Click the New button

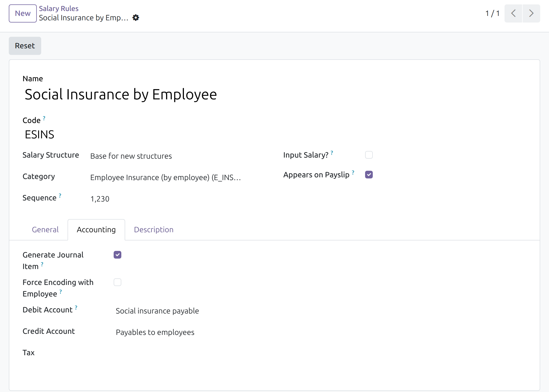[23, 13]
